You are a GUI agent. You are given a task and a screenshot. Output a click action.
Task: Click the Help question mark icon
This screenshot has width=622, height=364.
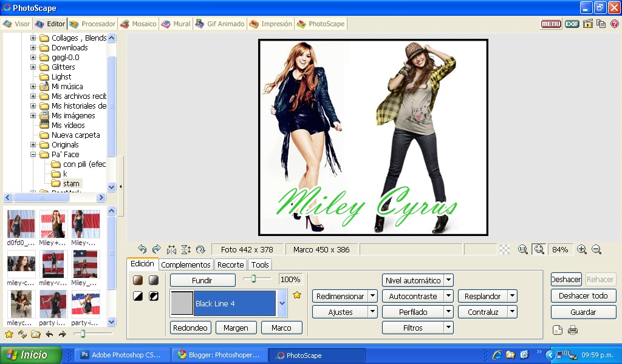[615, 24]
